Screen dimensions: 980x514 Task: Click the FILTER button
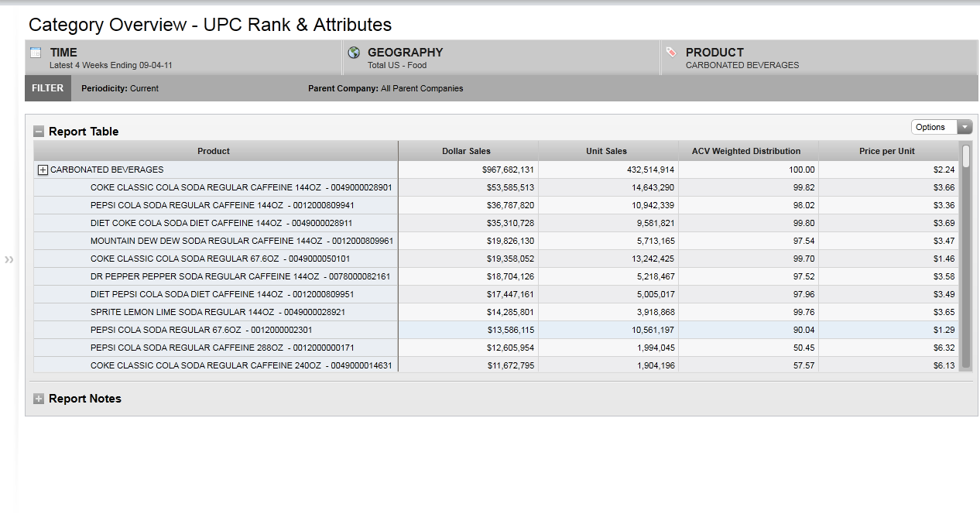tap(48, 88)
